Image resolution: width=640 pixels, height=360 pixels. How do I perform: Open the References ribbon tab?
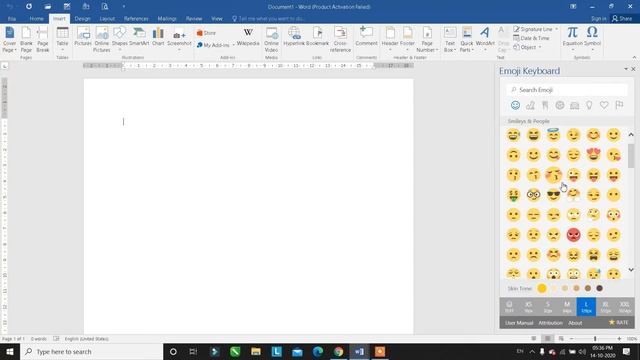(x=136, y=19)
